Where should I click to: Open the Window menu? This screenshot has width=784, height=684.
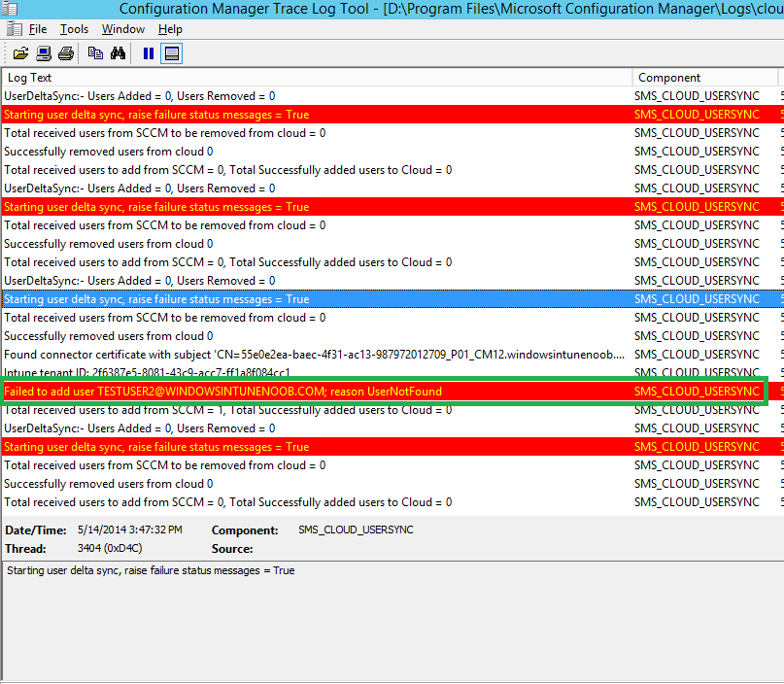click(123, 29)
